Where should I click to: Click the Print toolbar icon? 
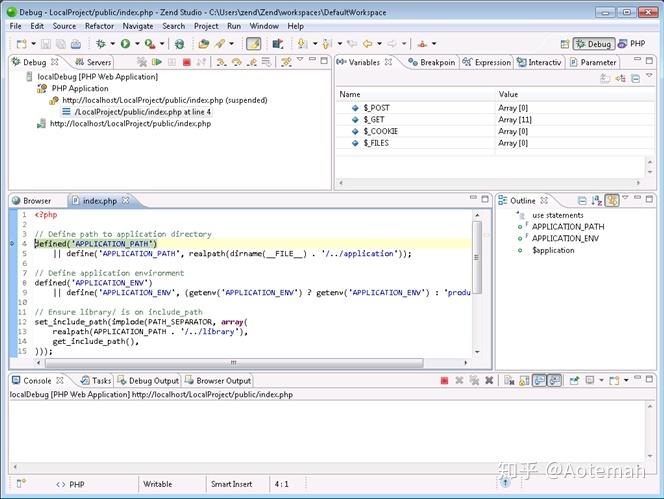click(76, 44)
